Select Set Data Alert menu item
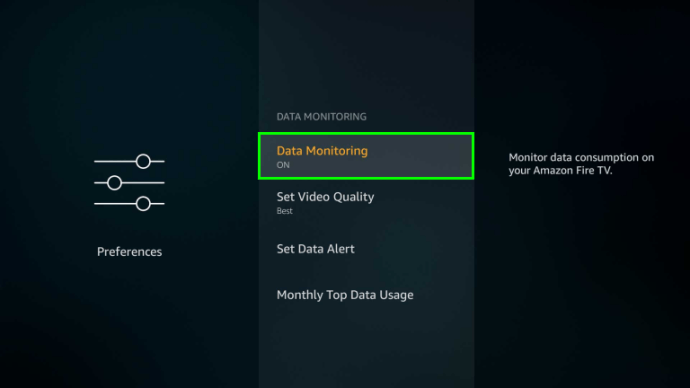This screenshot has height=388, width=690. (366, 249)
